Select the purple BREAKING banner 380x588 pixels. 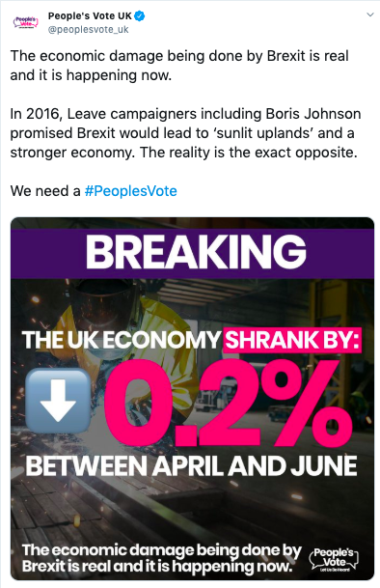192,252
